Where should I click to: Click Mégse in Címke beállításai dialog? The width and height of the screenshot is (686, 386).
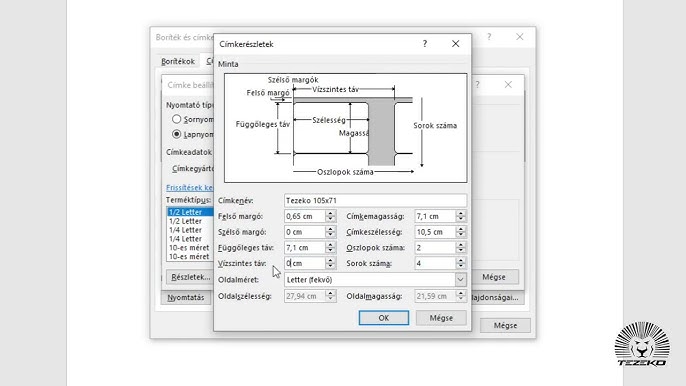(x=494, y=277)
